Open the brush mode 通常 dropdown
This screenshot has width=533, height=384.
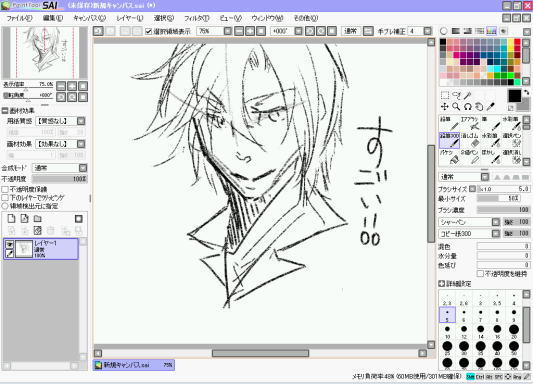coord(485,177)
